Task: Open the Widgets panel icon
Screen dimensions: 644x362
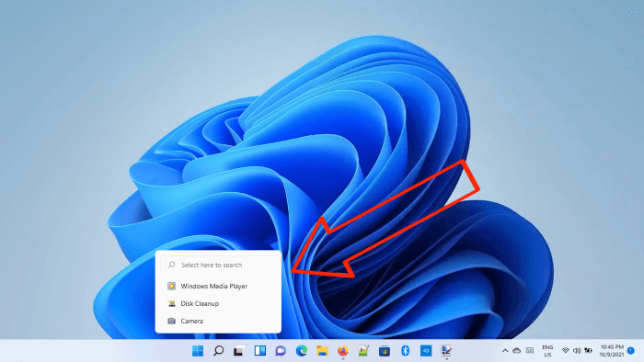Action: click(x=260, y=351)
